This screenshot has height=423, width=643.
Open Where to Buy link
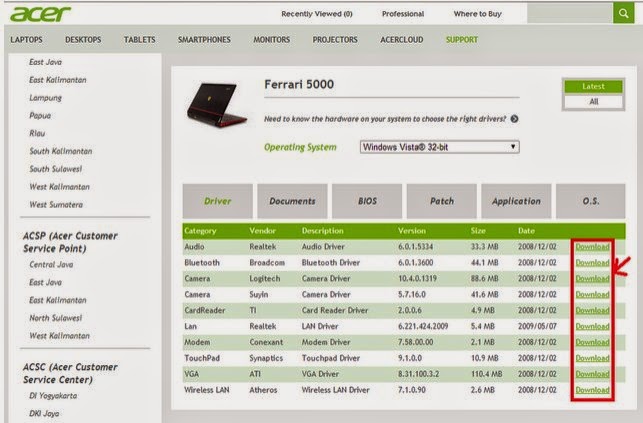[x=477, y=14]
